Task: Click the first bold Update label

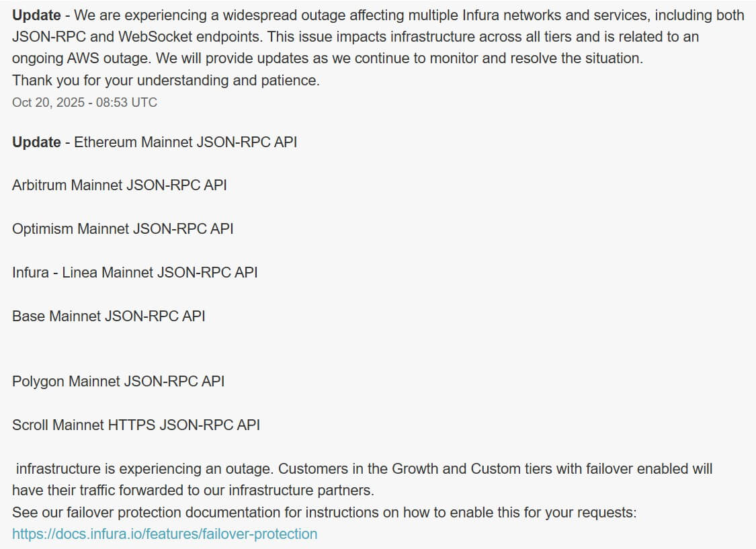Action: pos(36,15)
